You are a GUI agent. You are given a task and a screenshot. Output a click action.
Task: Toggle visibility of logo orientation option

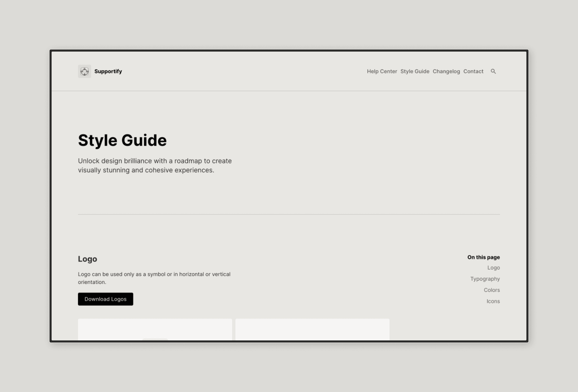(x=312, y=329)
